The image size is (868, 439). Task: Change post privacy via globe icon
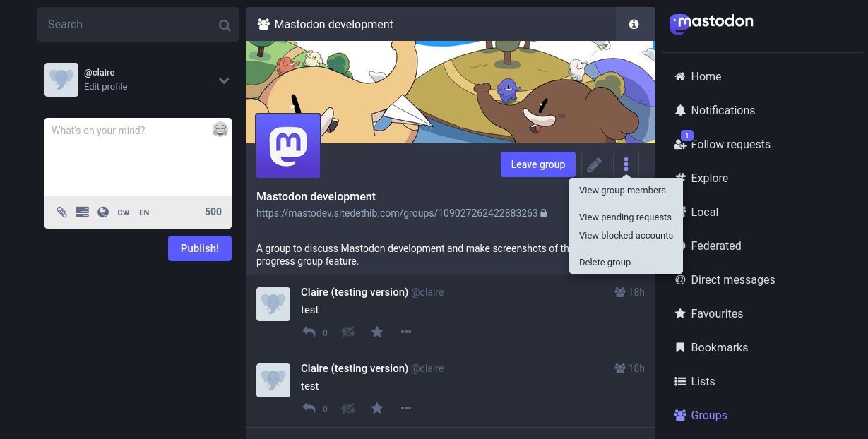(x=103, y=212)
